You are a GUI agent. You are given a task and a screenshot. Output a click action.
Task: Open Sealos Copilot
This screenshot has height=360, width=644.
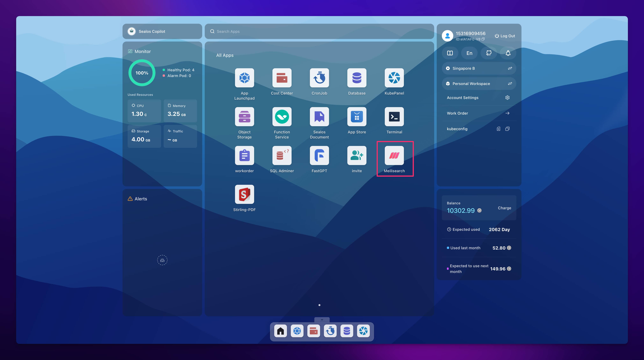162,32
